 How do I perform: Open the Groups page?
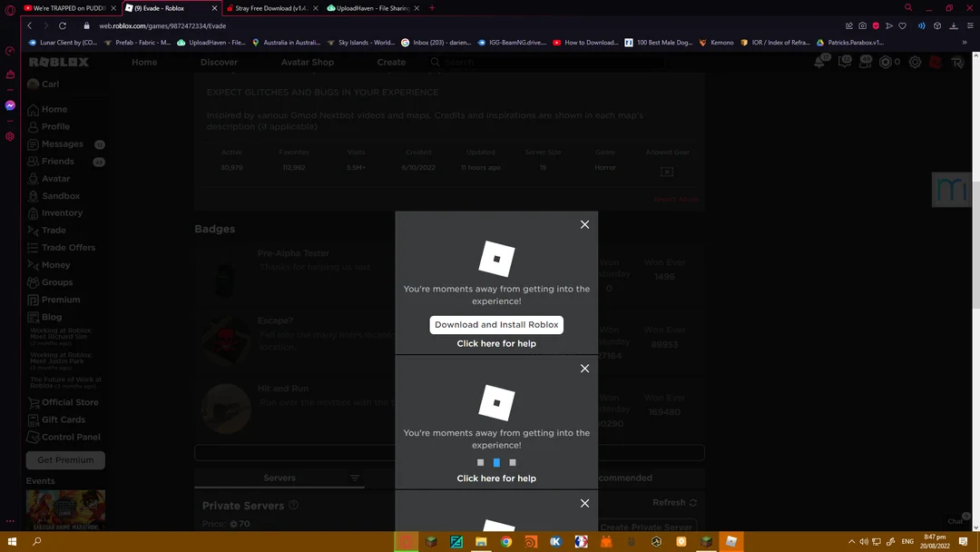pos(55,281)
